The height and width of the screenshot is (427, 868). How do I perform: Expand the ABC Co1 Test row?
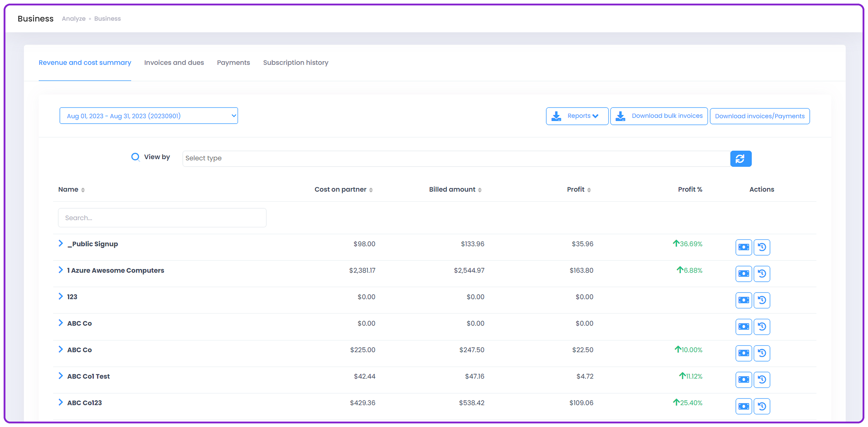pyautogui.click(x=61, y=376)
